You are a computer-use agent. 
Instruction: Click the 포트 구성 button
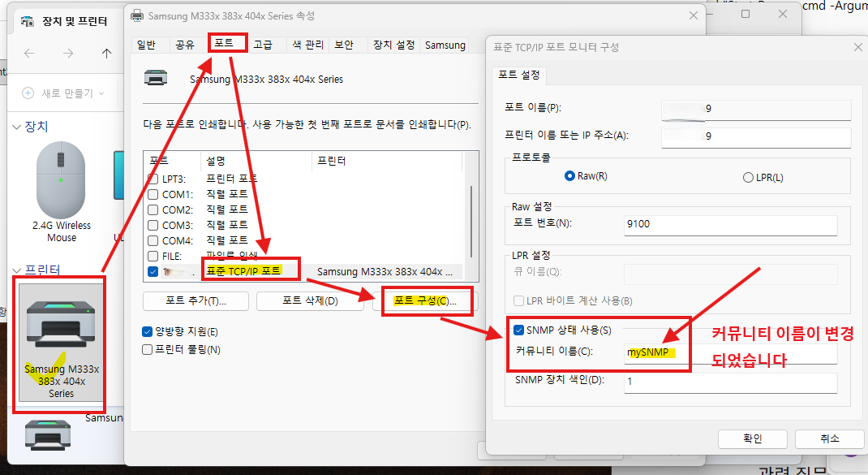coord(425,301)
